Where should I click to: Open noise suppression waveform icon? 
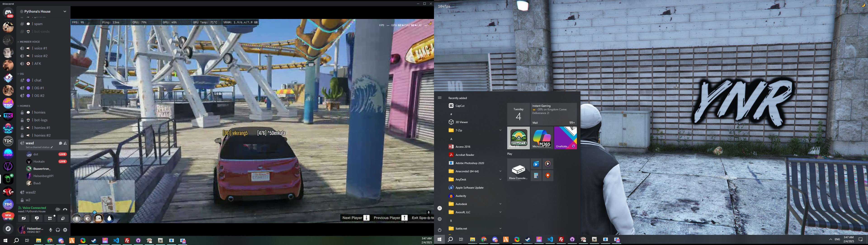[58, 209]
